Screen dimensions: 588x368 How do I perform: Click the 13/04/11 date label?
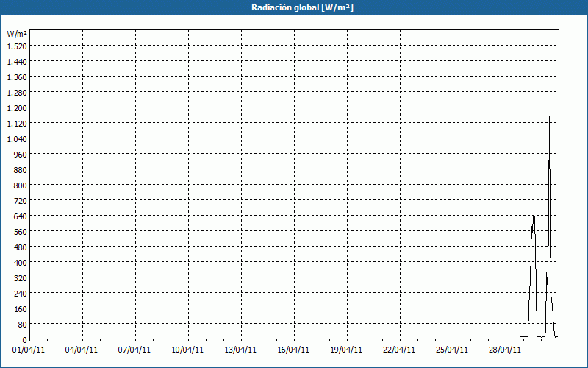[x=240, y=350]
